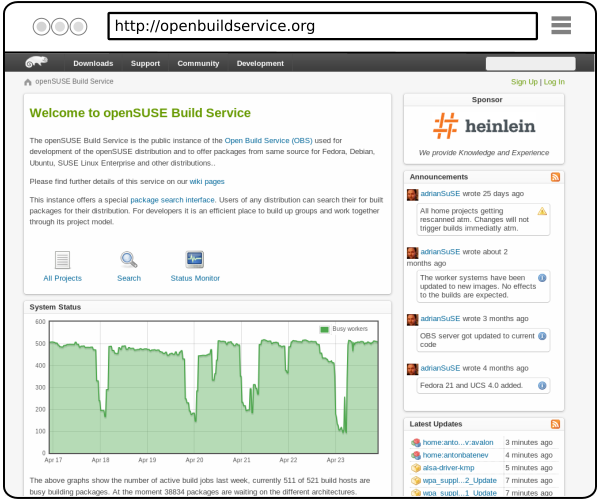This screenshot has width=600, height=500.
Task: Click the first browser window circle button
Action: click(41, 27)
